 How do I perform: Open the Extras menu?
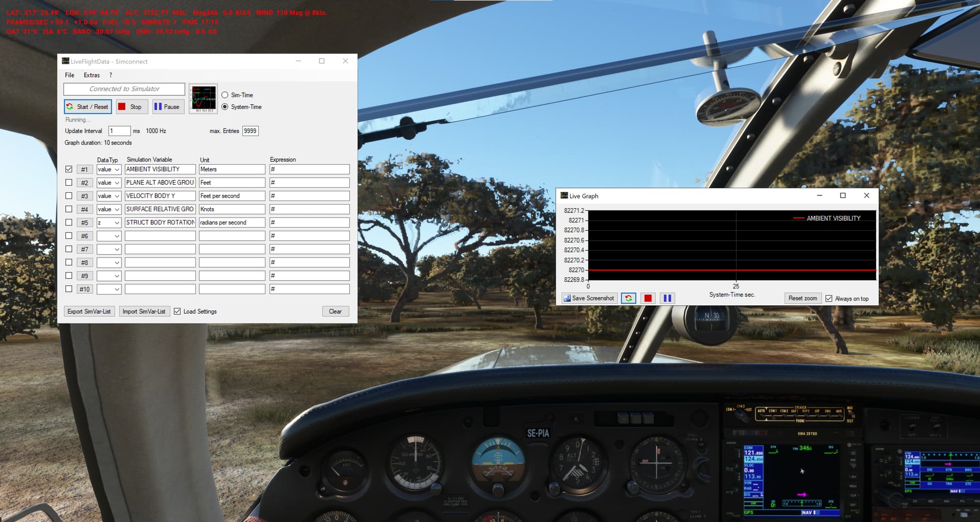click(x=92, y=75)
